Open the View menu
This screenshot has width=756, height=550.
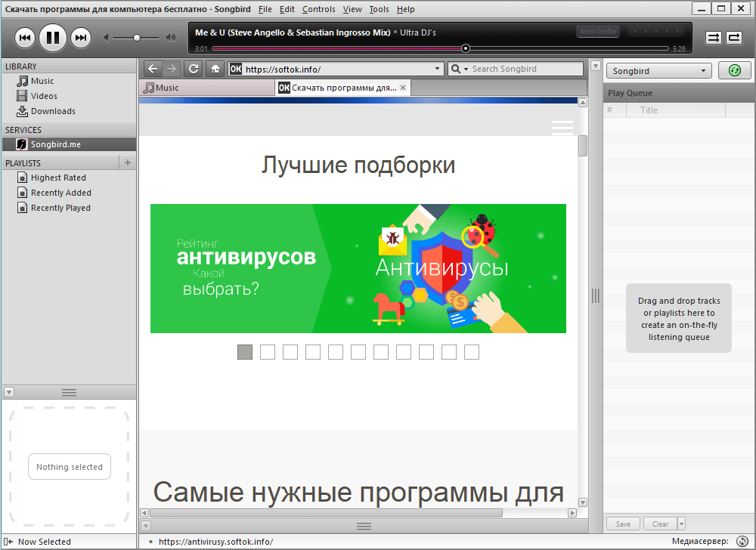point(352,9)
